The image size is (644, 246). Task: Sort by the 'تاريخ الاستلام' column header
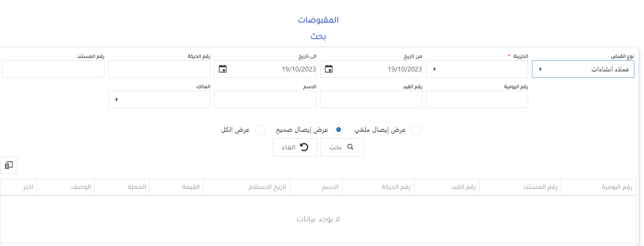pyautogui.click(x=267, y=187)
